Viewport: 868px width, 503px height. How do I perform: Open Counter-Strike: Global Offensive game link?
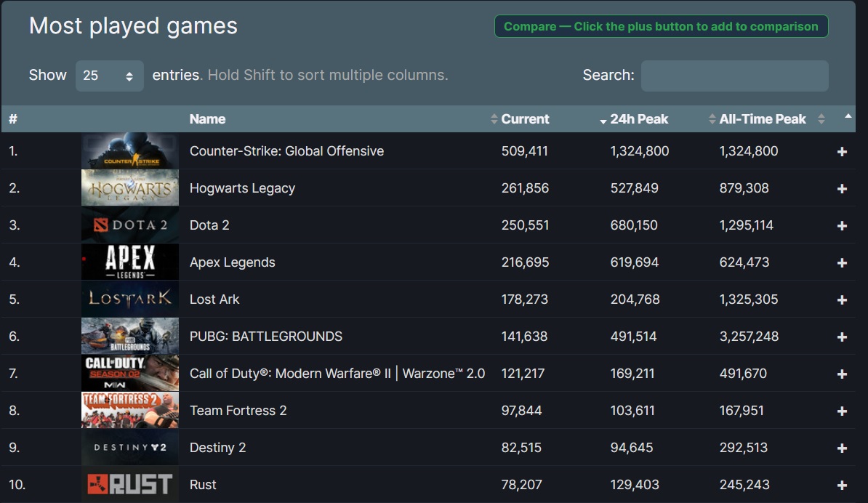286,151
